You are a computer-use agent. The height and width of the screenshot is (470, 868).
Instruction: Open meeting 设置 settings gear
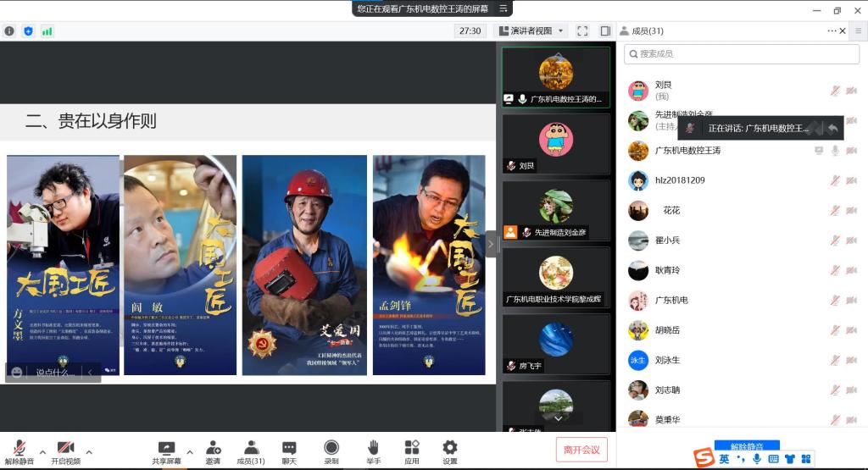point(450,451)
